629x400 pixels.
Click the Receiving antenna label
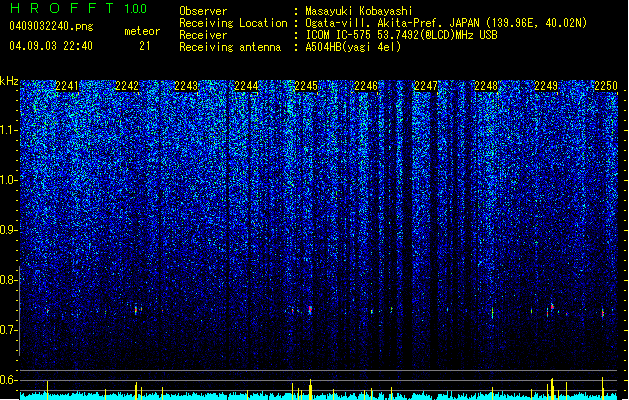pos(230,47)
